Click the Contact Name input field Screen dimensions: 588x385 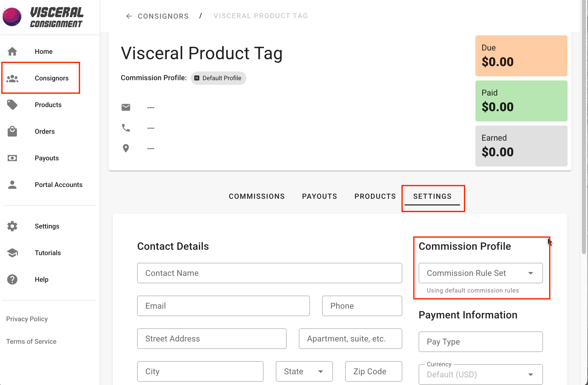point(269,273)
